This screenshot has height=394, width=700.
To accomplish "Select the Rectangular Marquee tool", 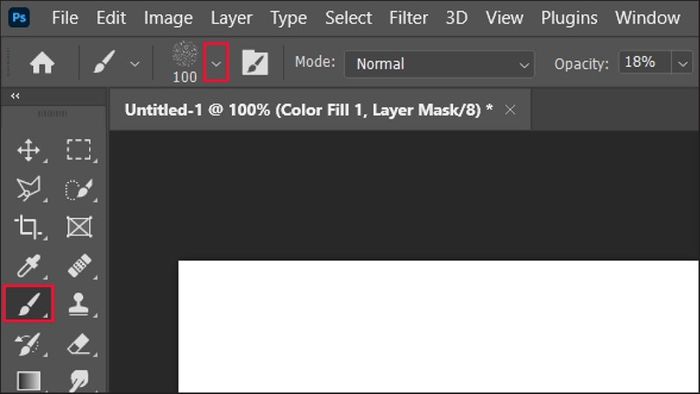I will click(79, 149).
